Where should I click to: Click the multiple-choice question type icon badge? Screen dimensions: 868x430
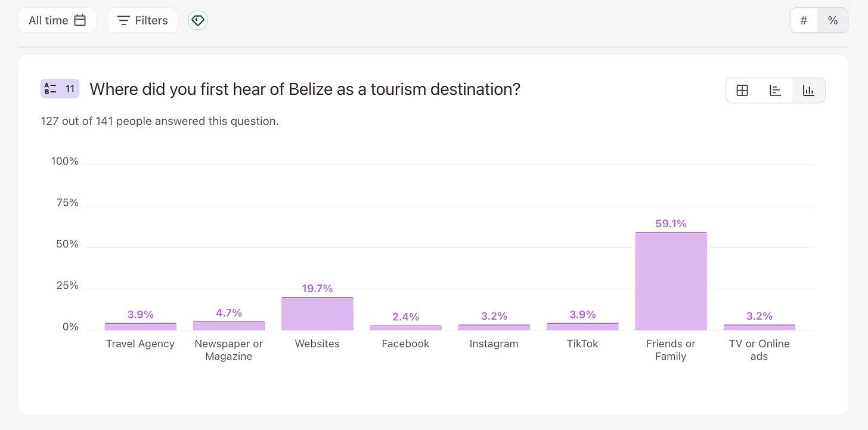(x=60, y=89)
